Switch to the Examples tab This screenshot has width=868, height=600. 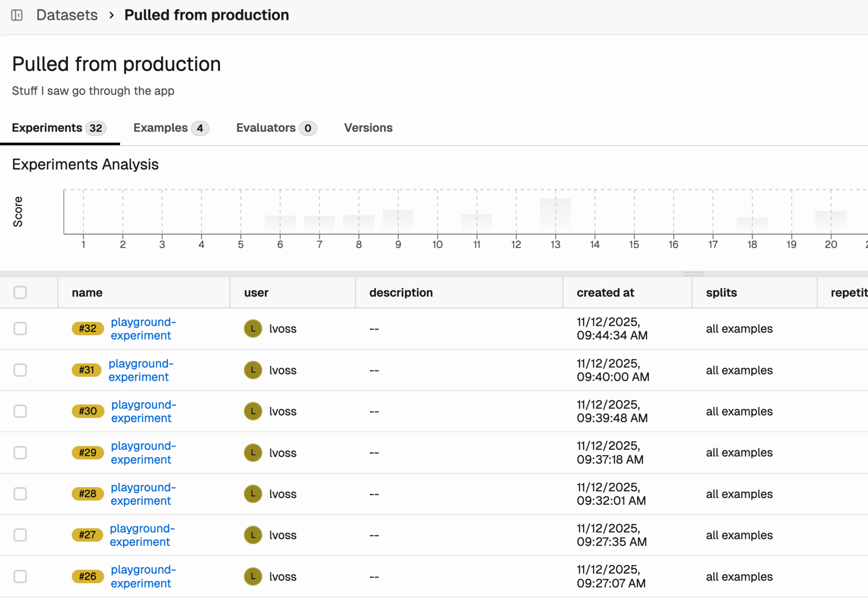170,128
